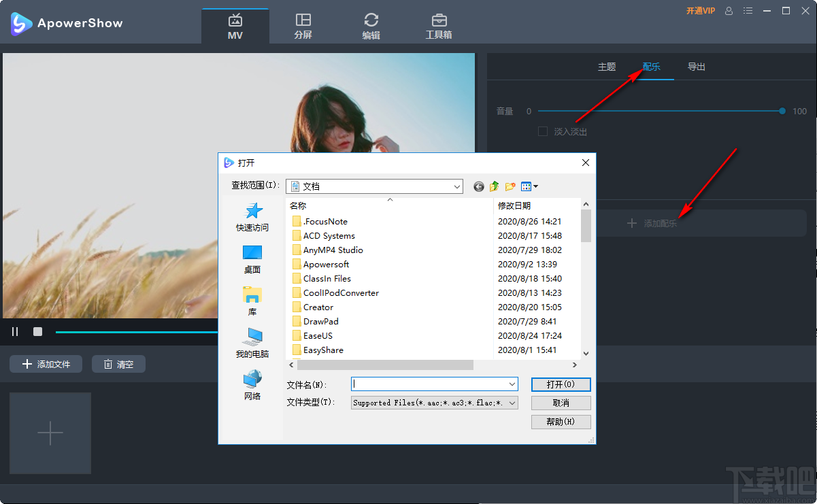Click the 打开(O) button
Screen dimensions: 817x504
point(561,384)
